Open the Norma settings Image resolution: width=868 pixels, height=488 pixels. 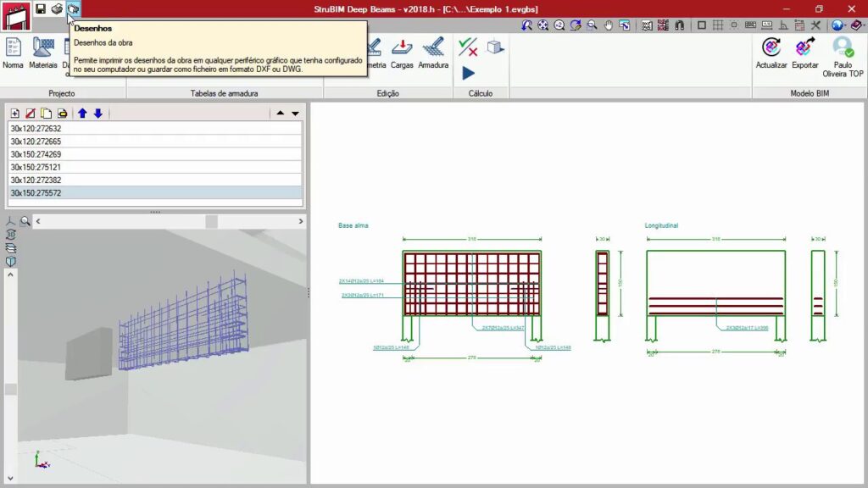[13, 53]
